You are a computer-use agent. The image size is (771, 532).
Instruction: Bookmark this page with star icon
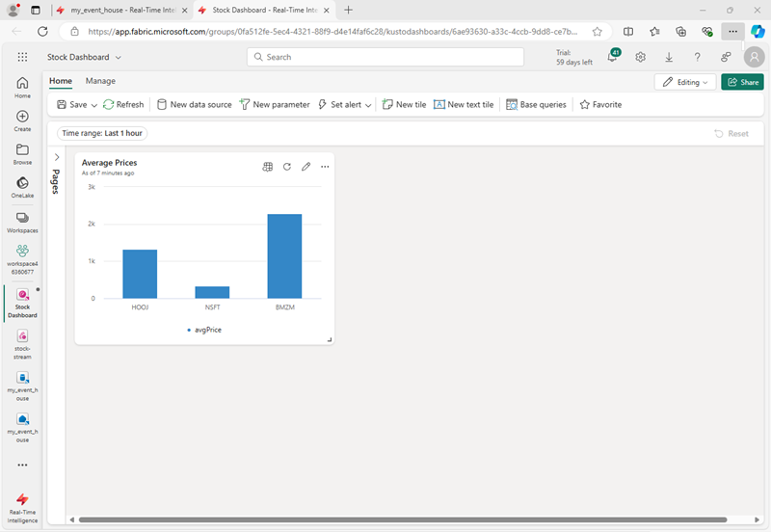click(x=597, y=32)
